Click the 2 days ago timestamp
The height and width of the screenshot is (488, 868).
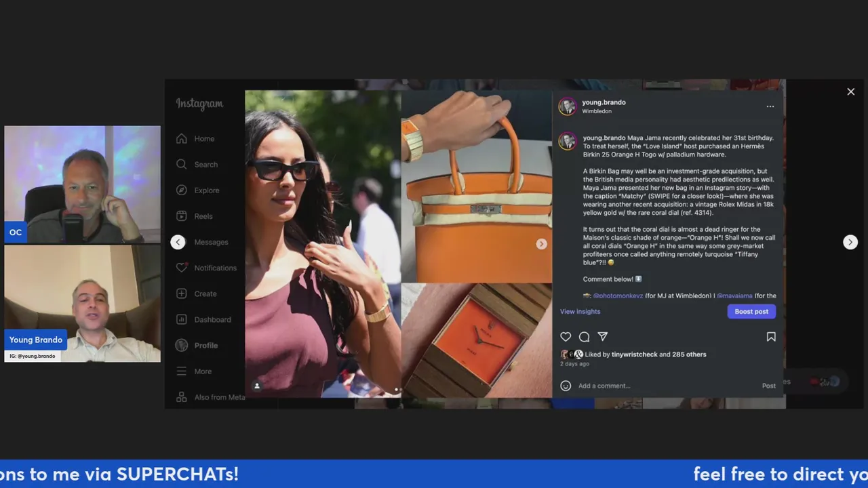click(x=574, y=364)
